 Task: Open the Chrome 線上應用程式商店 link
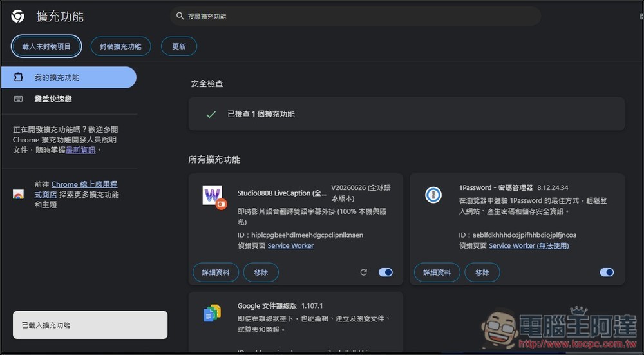(x=77, y=189)
